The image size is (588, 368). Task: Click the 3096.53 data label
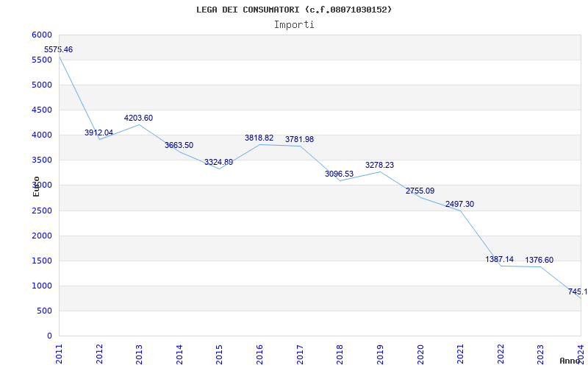click(339, 174)
